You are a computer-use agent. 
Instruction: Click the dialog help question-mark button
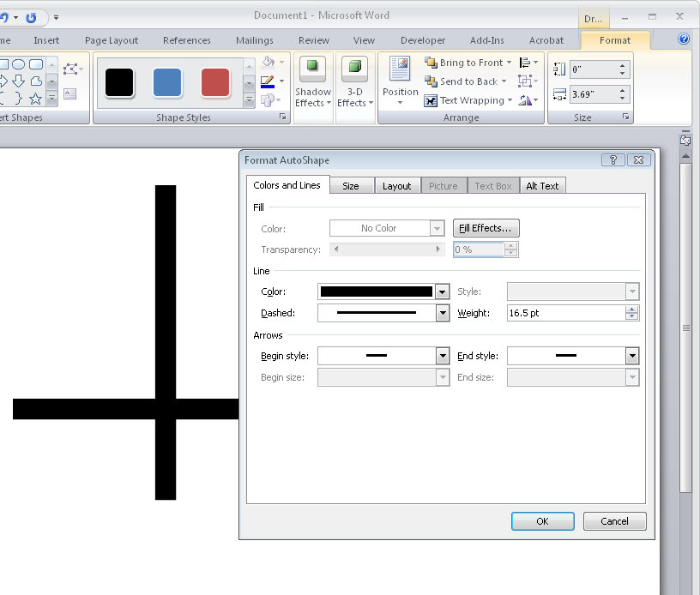coord(613,160)
